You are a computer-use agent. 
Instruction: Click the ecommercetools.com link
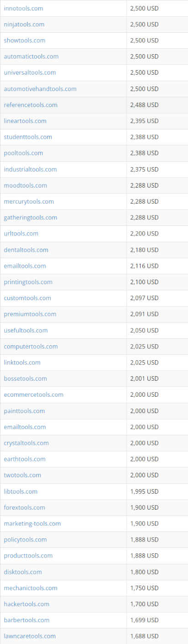33,394
